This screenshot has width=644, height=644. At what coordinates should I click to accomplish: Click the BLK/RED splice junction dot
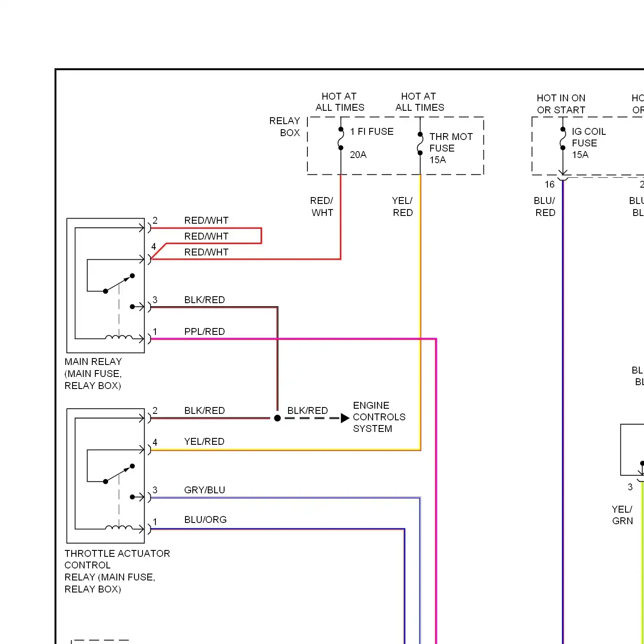pyautogui.click(x=277, y=418)
